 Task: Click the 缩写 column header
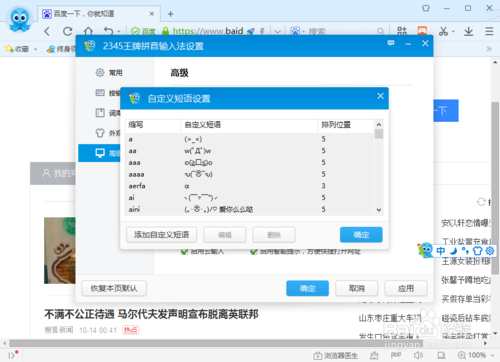[153, 125]
